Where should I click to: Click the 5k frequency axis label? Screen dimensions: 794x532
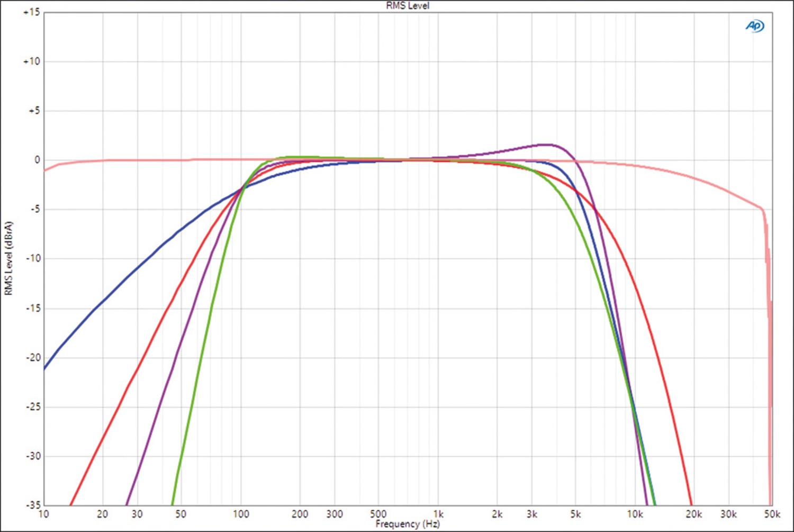tap(575, 514)
